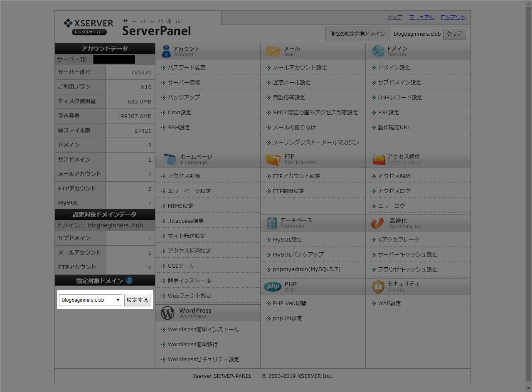Open phpmyadmin(MySQL5.7)
Viewport: 532px width, 392px height.
click(306, 269)
